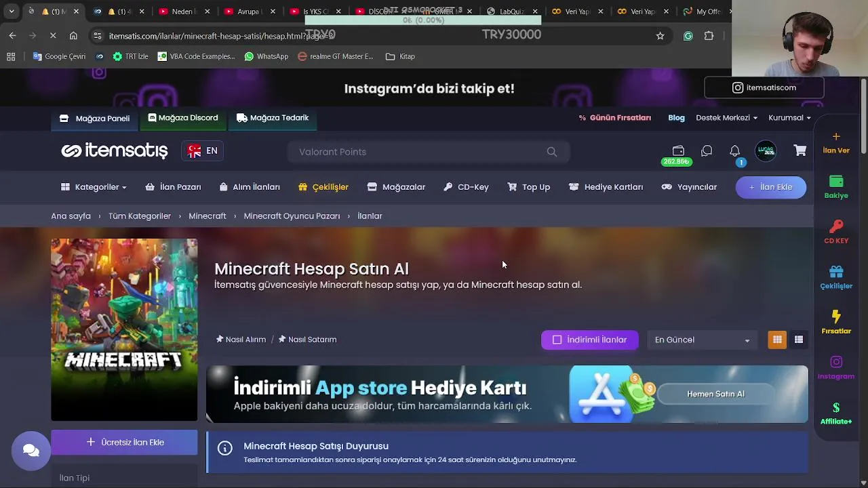
Task: Open Mağazalar menu item
Action: (x=396, y=187)
